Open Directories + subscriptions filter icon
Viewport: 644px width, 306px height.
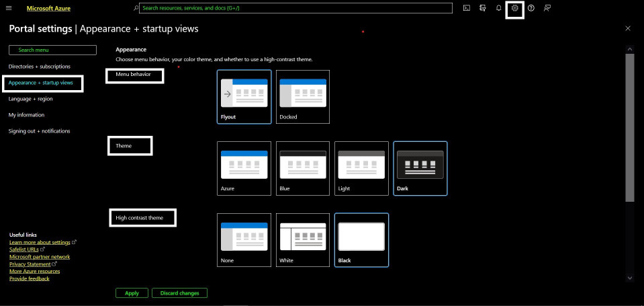tap(483, 8)
